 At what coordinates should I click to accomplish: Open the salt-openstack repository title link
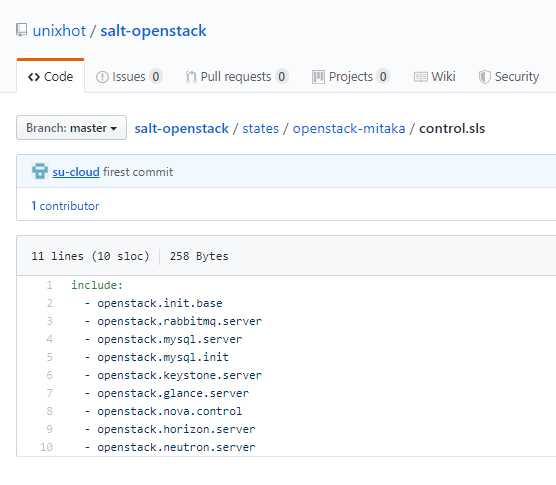click(x=153, y=31)
